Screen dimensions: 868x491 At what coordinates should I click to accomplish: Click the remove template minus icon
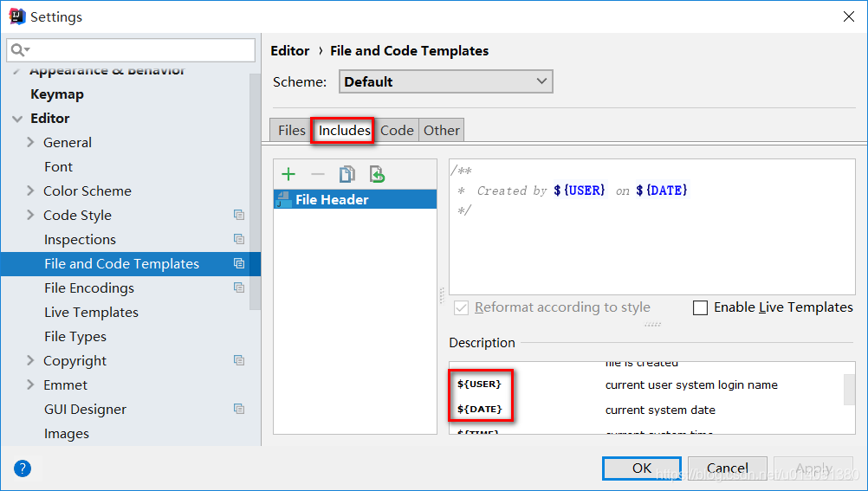click(x=318, y=174)
